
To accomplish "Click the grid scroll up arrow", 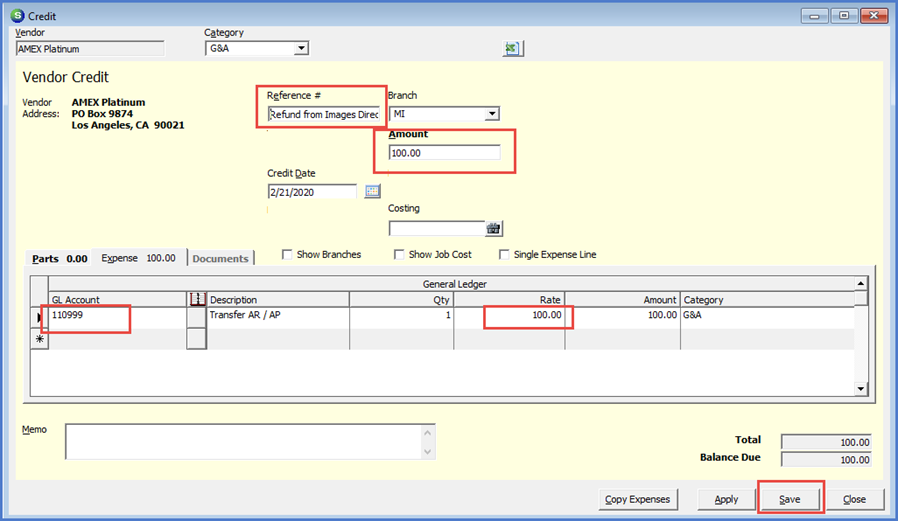I will [861, 283].
